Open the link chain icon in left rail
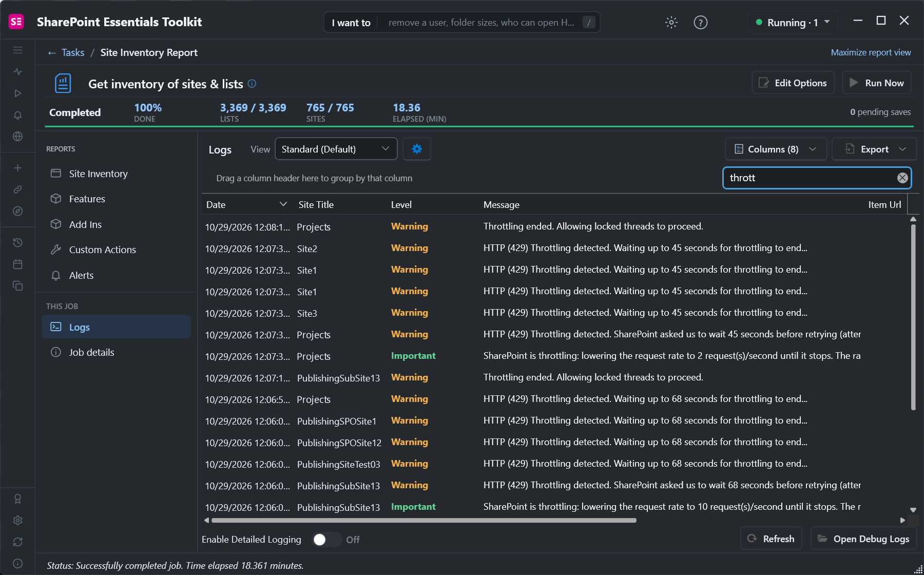 (17, 189)
